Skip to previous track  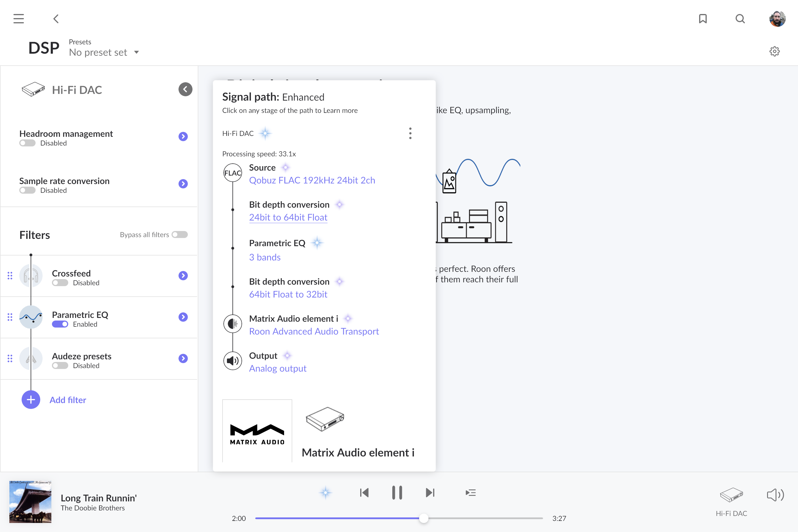point(364,493)
